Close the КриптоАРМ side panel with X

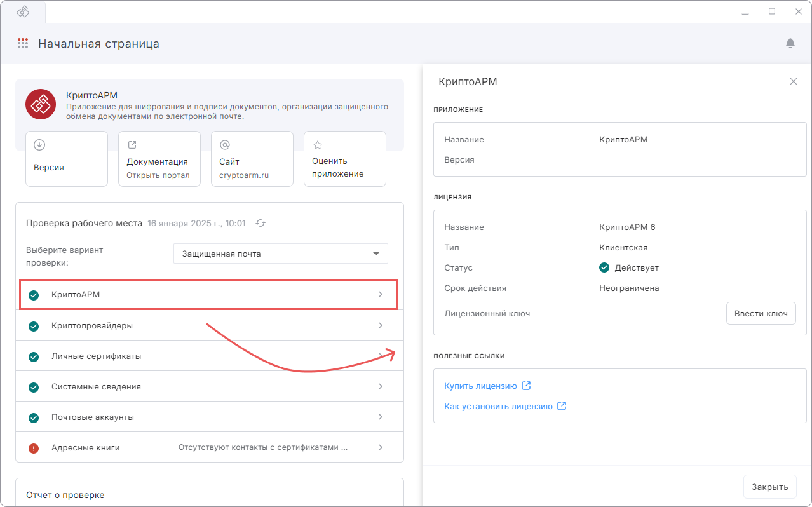pos(794,81)
